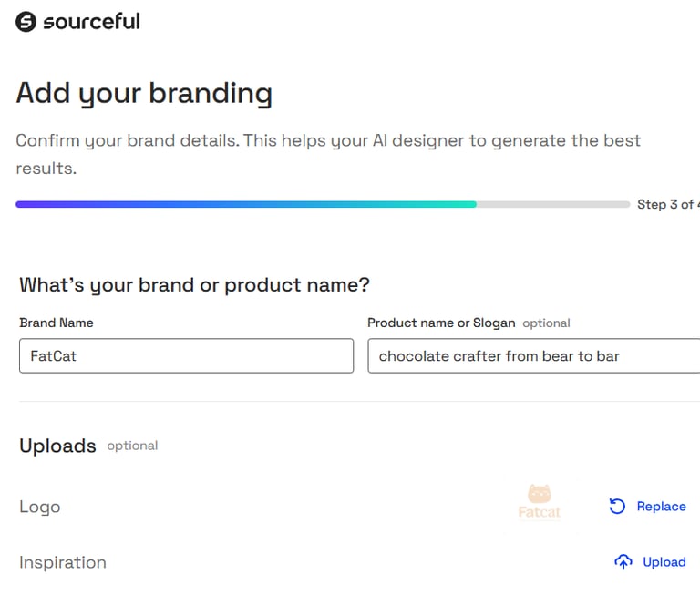Click the gray unfilled end of progress bar
Image resolution: width=700 pixels, height=595 pixels.
pyautogui.click(x=552, y=204)
